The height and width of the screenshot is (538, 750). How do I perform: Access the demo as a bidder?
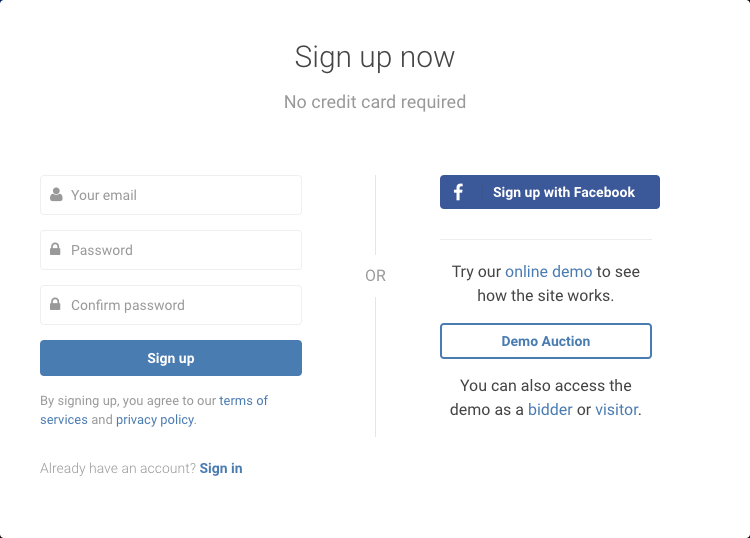click(550, 410)
